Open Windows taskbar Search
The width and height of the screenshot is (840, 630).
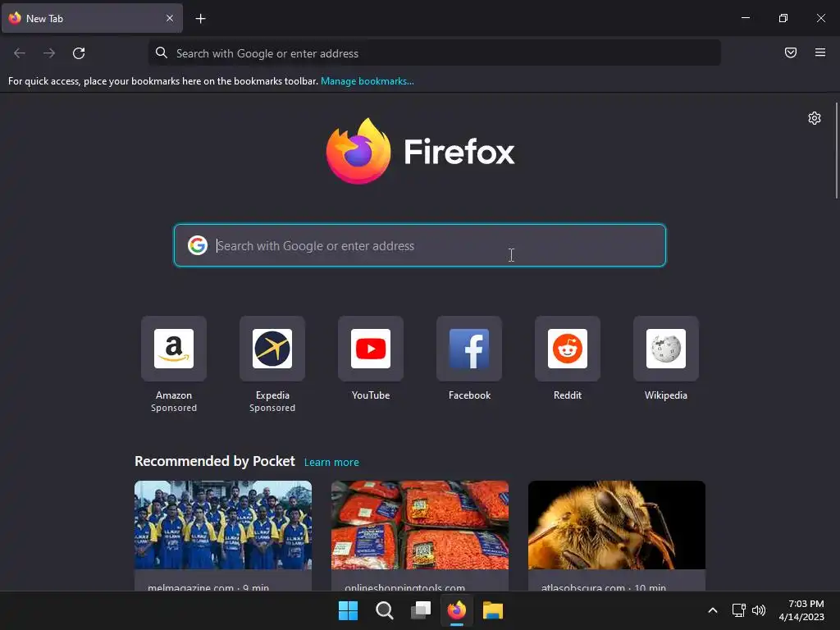pos(385,610)
